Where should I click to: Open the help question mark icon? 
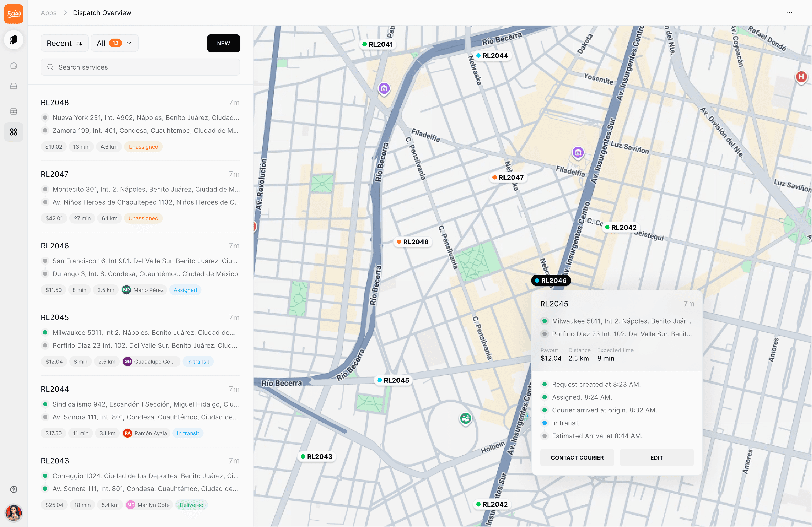[14, 489]
